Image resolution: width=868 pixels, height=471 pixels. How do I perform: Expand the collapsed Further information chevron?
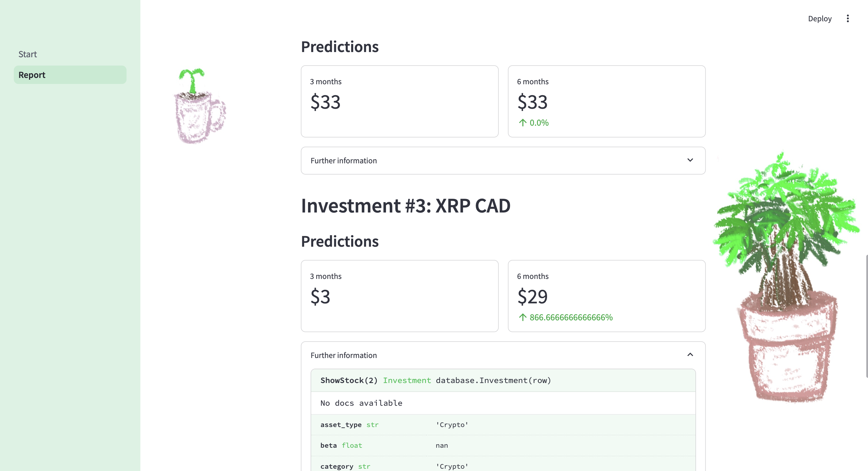[690, 160]
